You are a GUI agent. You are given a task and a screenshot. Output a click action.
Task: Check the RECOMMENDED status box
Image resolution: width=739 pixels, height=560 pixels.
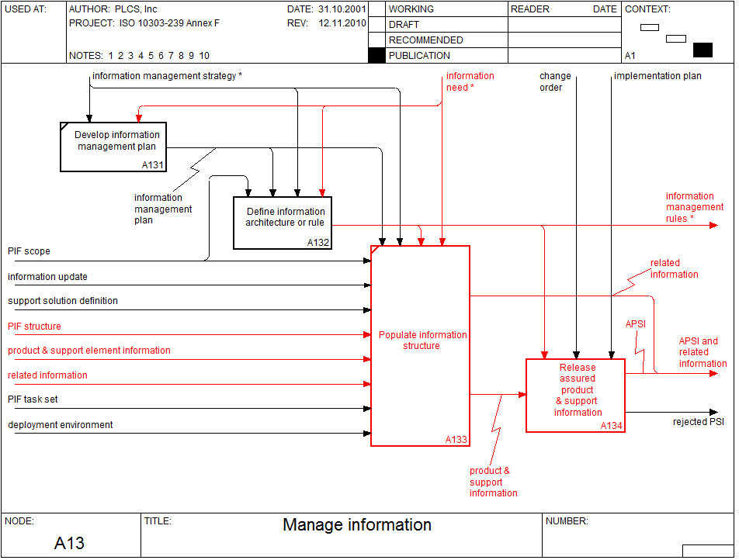pyautogui.click(x=376, y=40)
